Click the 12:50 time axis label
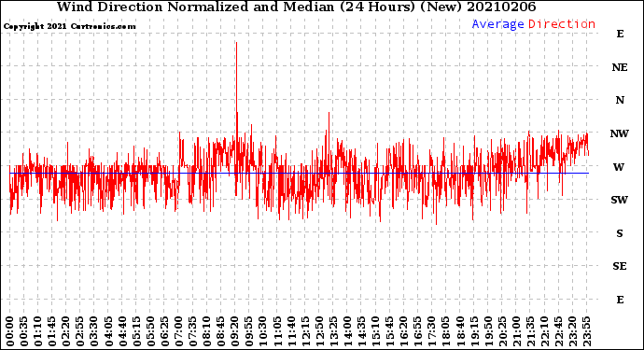This screenshot has height=350, width=644. pos(319,331)
